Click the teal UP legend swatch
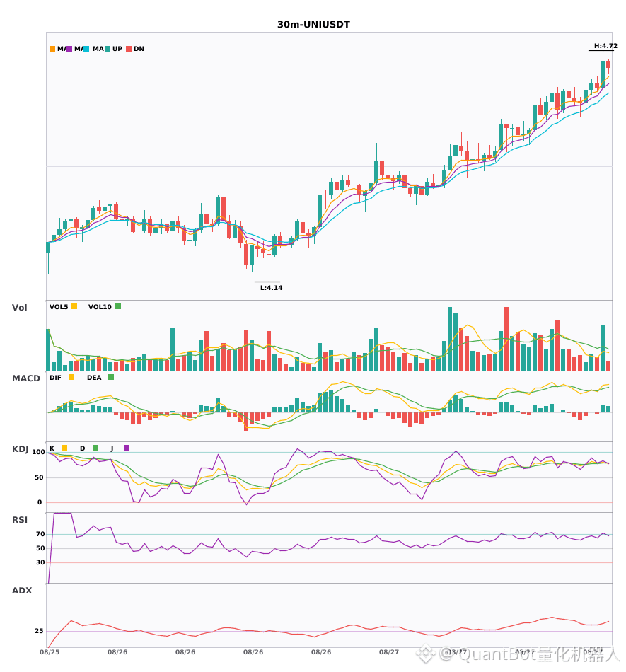The image size is (626, 672). click(108, 49)
